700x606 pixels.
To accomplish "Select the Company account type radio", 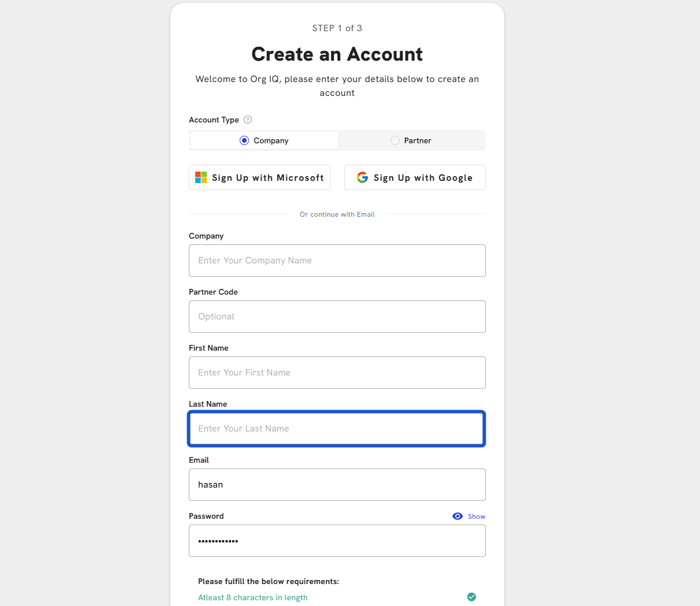I will click(x=244, y=140).
